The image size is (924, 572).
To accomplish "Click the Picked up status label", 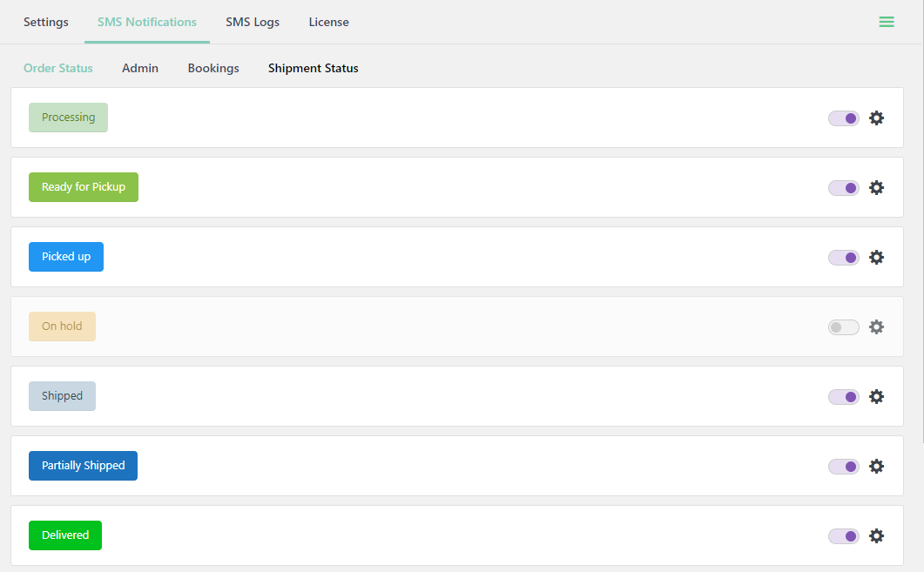I will point(66,257).
